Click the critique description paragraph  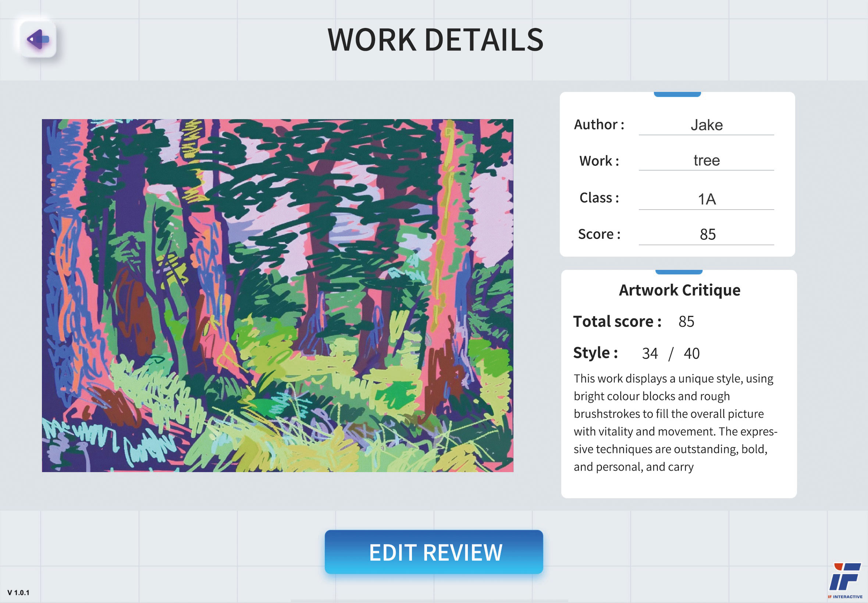tap(675, 422)
